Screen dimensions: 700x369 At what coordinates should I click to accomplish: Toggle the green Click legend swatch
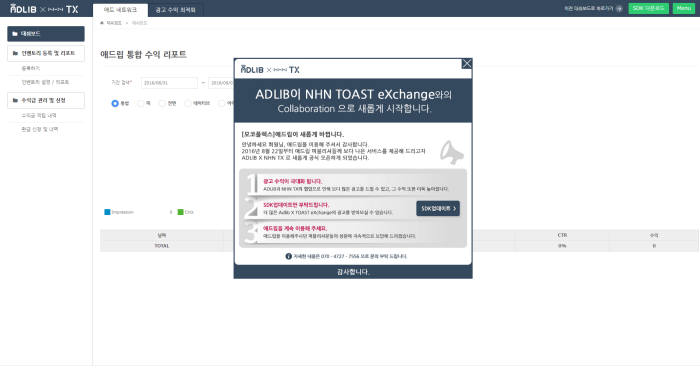[180, 212]
